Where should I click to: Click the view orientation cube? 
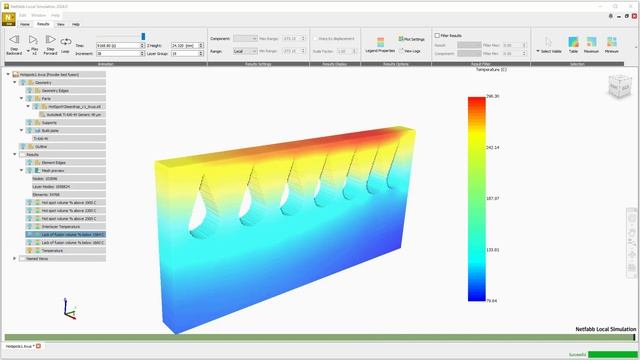[x=620, y=86]
